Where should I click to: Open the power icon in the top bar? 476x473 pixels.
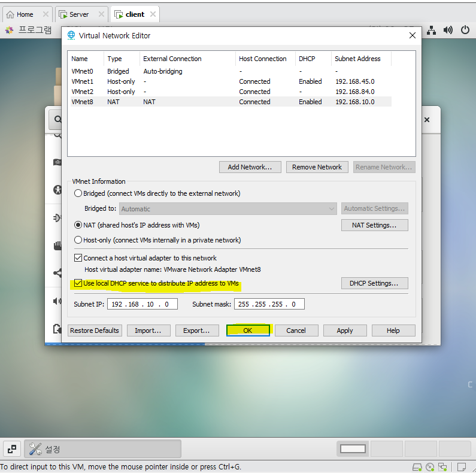click(x=465, y=30)
